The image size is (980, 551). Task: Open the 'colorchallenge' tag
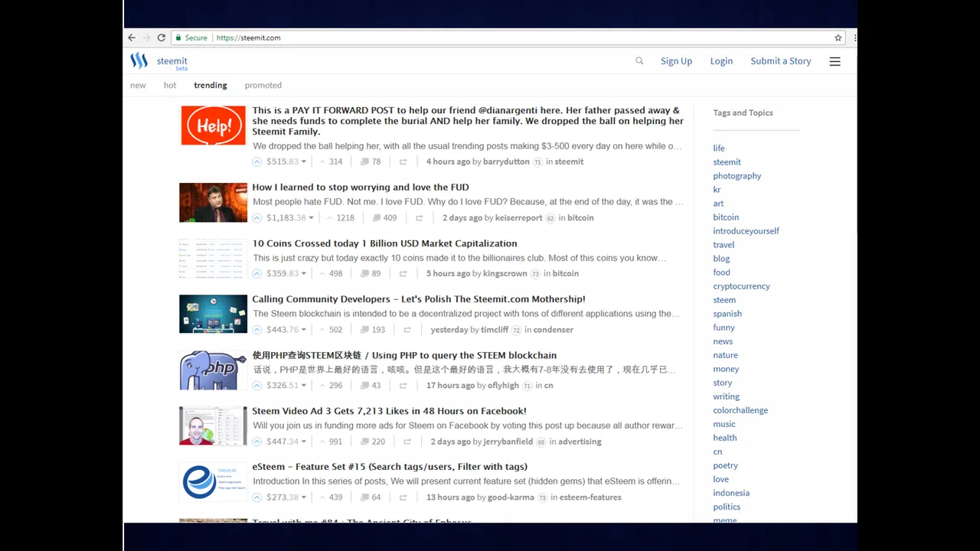click(x=740, y=410)
